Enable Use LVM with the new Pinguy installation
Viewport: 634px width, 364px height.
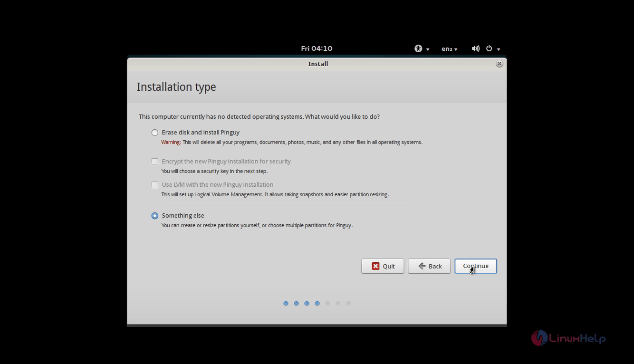155,185
